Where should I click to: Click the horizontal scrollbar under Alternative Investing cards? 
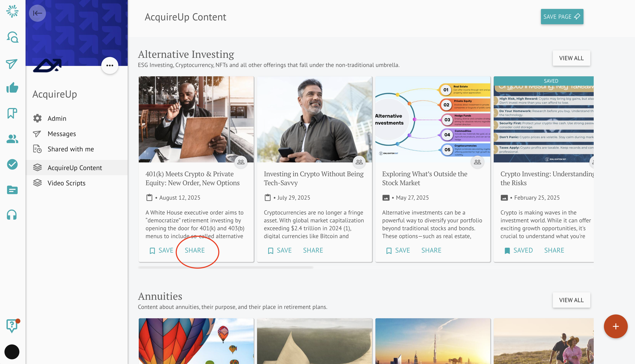tap(225, 267)
